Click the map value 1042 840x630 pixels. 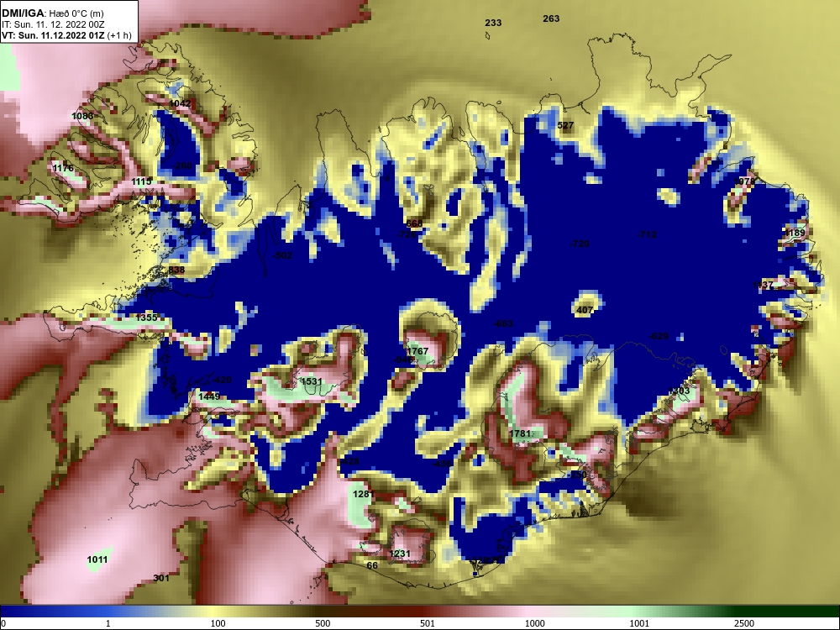(180, 103)
